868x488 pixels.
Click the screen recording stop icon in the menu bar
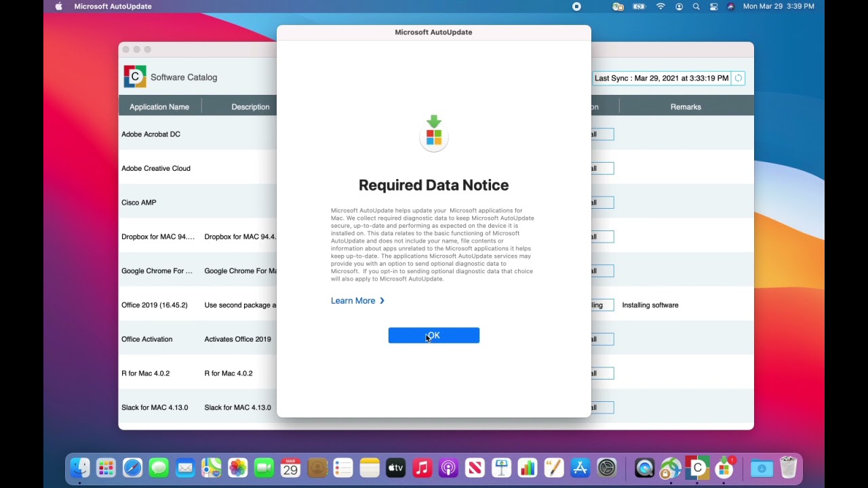576,6
